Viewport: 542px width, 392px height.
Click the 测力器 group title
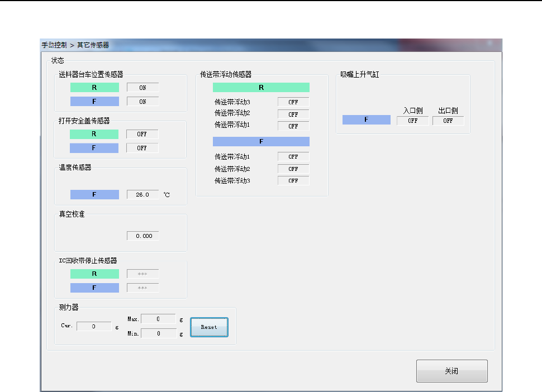tap(68, 307)
